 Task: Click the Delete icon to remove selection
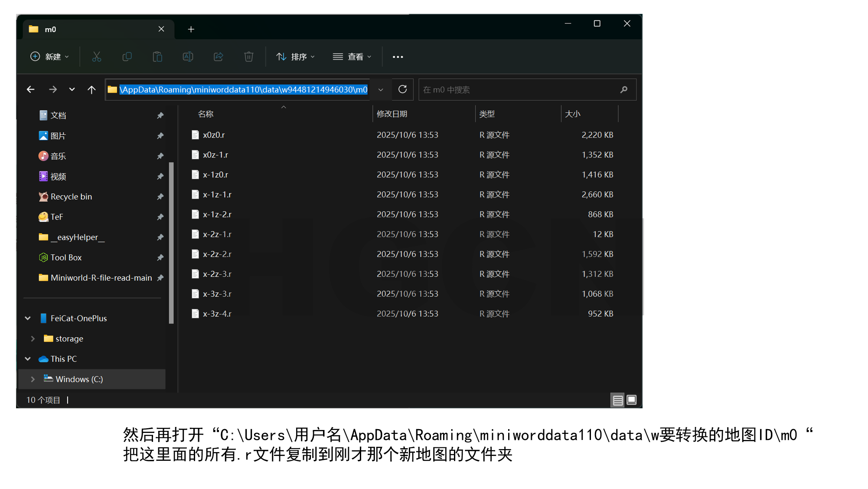pyautogui.click(x=248, y=56)
